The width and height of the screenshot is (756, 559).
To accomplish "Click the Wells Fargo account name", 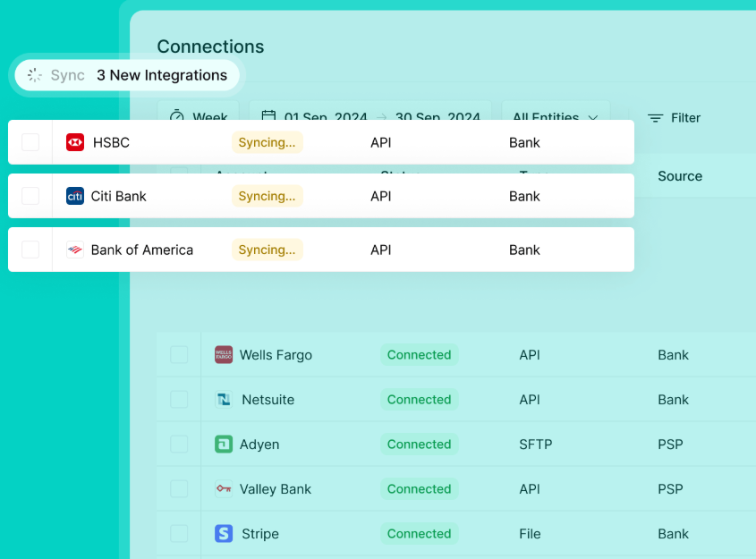I will pos(276,355).
